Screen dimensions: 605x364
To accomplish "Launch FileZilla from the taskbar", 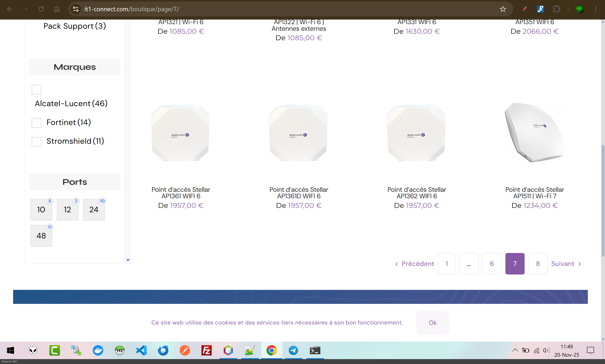I will click(206, 350).
